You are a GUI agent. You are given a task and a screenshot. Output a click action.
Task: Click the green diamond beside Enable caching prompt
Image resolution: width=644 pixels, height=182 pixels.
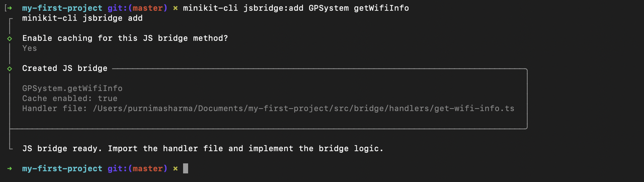click(x=10, y=39)
